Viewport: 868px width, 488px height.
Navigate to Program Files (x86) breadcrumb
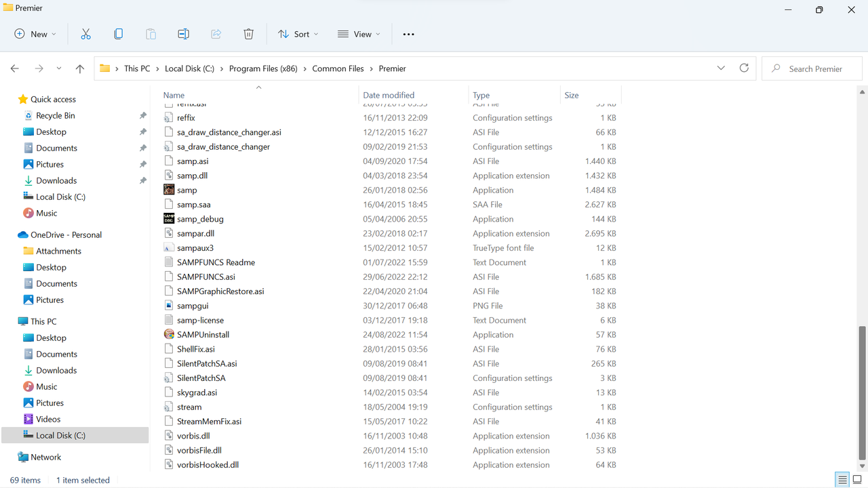click(264, 68)
